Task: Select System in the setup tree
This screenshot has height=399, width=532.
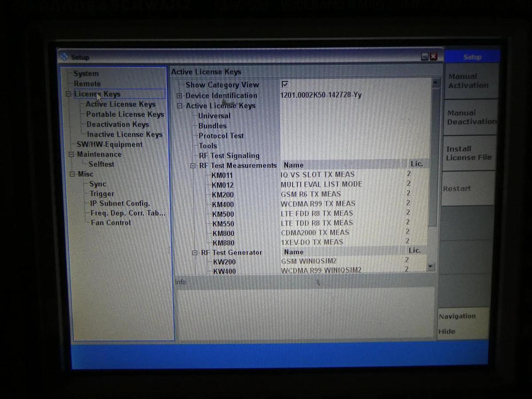Action: 86,74
